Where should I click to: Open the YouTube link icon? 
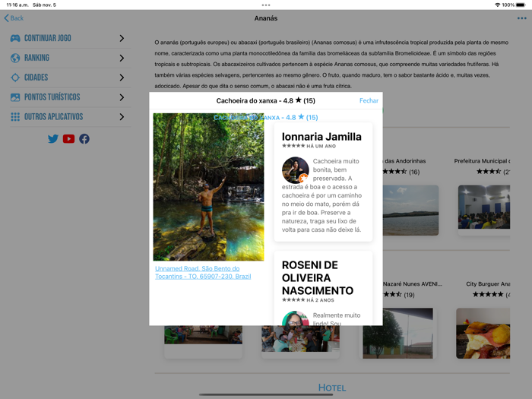coord(68,139)
